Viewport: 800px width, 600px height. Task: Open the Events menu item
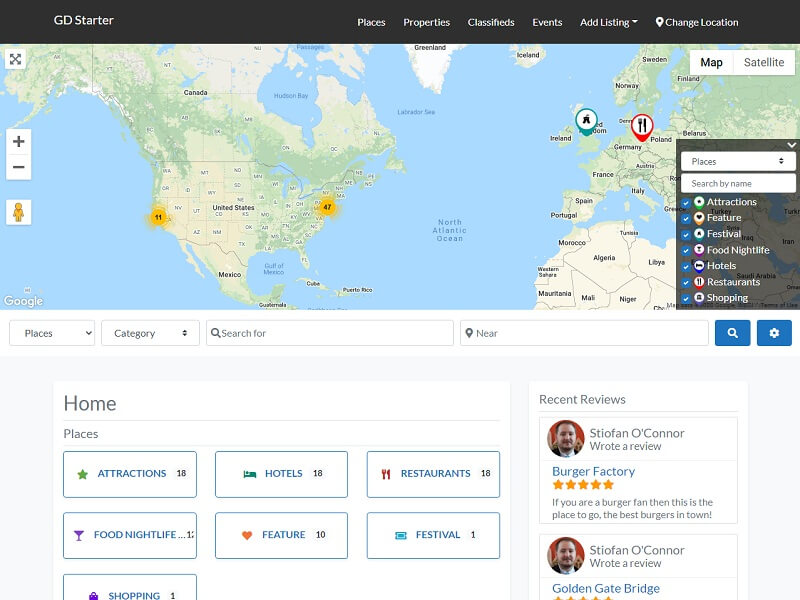pyautogui.click(x=547, y=22)
